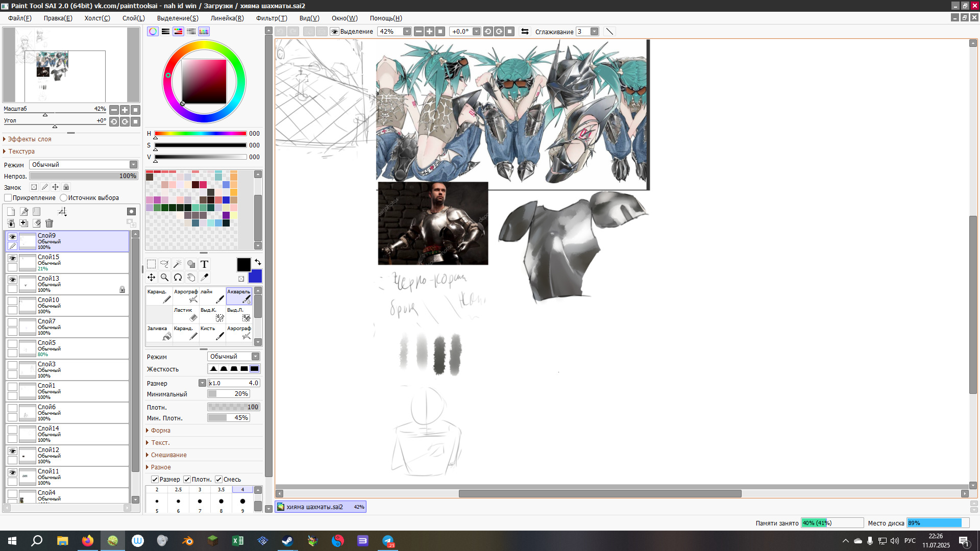Open the Фильтр menu
The image size is (980, 551).
271,18
